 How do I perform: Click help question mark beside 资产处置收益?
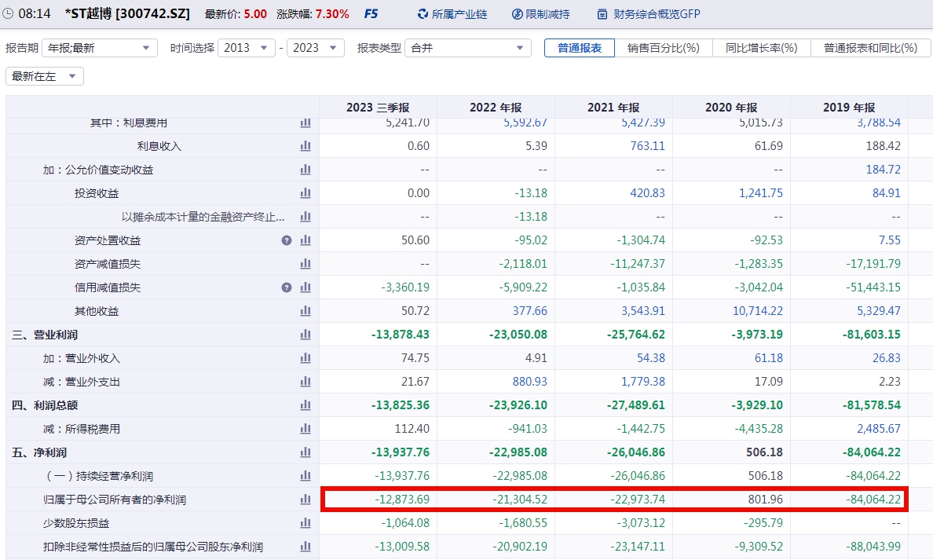click(287, 240)
